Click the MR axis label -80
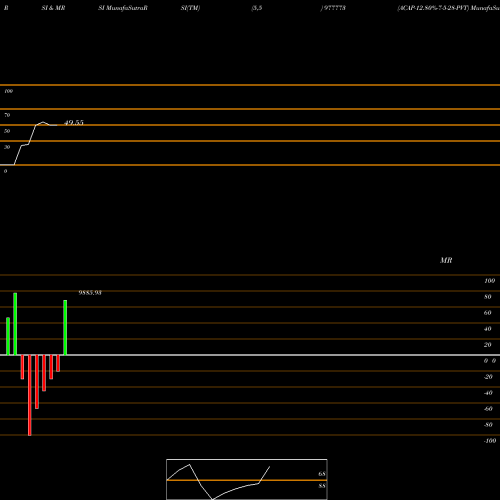The width and height of the screenshot is (500, 500). pyautogui.click(x=488, y=425)
